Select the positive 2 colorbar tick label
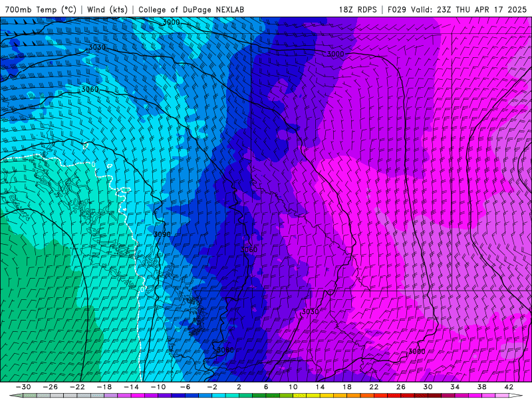Viewport: 532px width, 399px height. 239,387
